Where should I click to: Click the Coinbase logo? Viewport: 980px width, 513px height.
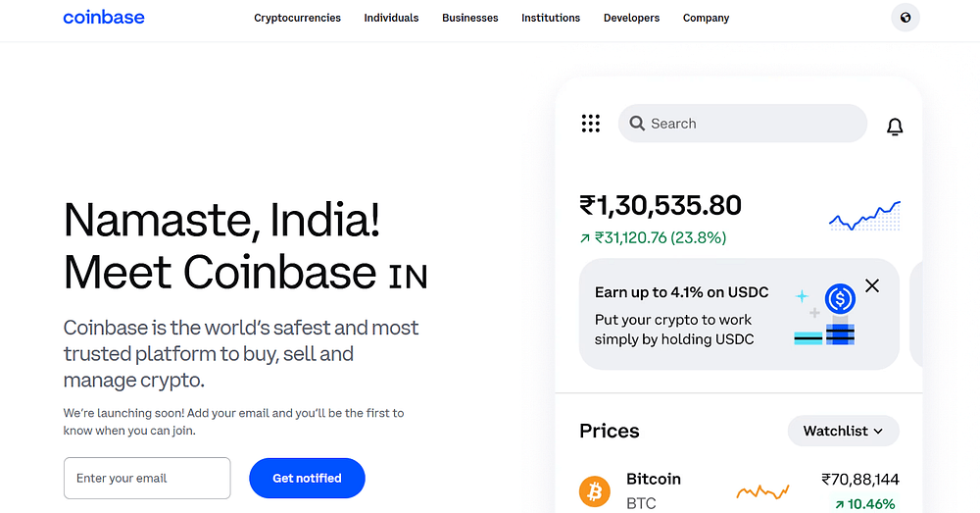coord(103,18)
